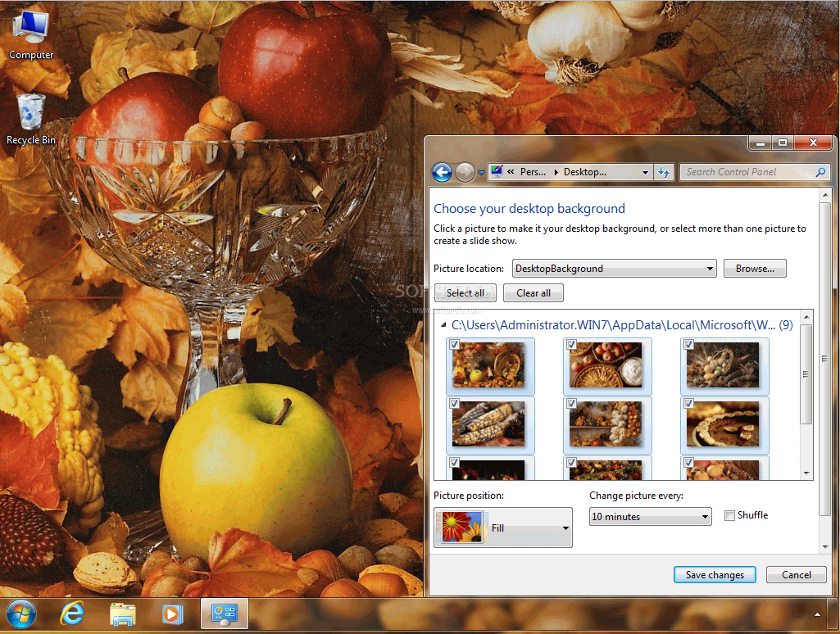Uncheck the dark bottom-left wallpaper checkbox
840x634 pixels.
click(x=454, y=462)
